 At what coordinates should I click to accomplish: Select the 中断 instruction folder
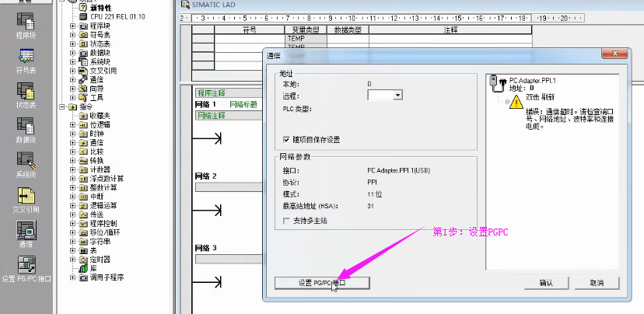click(x=96, y=197)
